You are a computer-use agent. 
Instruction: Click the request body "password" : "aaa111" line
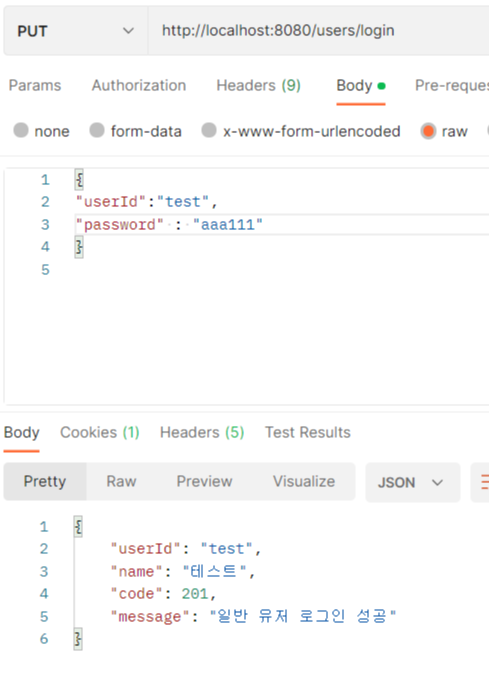point(169,225)
